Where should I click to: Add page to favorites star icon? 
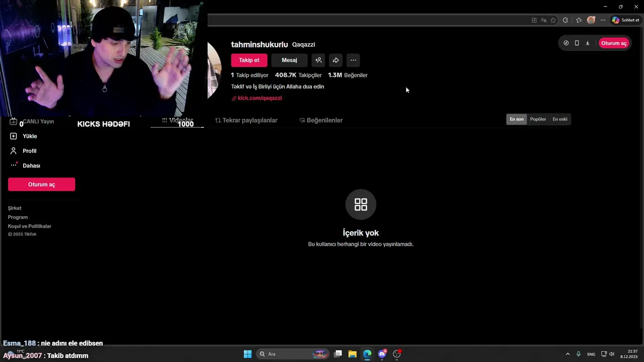tap(553, 20)
